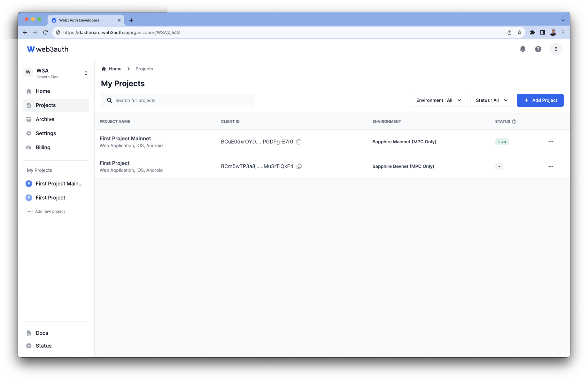Go to Home in the sidebar
Viewport: 588px width, 381px height.
[56, 91]
